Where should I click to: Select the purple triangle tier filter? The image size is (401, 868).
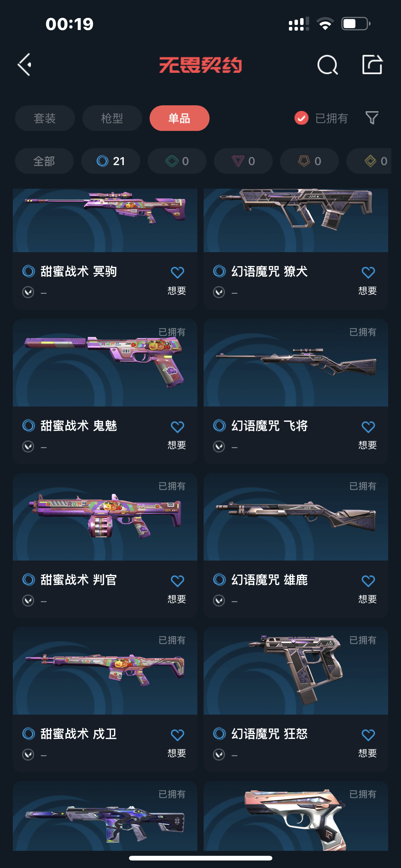coord(243,161)
